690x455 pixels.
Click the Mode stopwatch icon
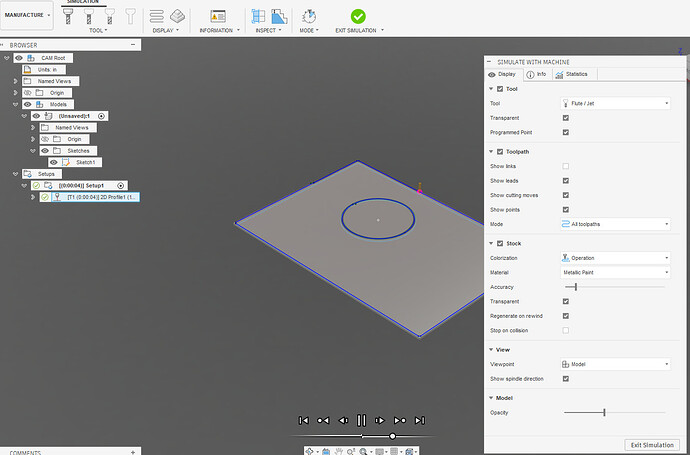coord(309,16)
